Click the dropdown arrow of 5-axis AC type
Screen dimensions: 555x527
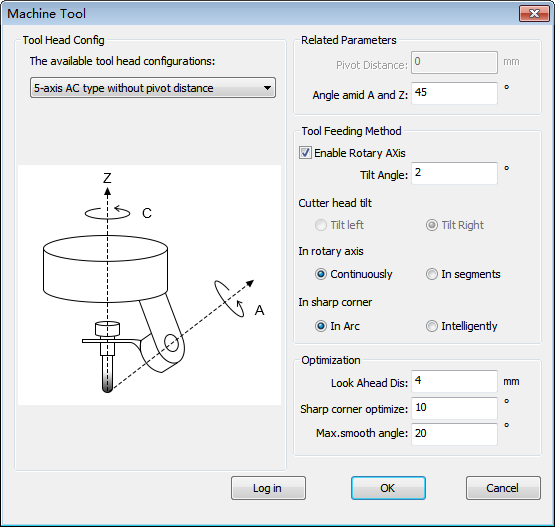point(268,88)
